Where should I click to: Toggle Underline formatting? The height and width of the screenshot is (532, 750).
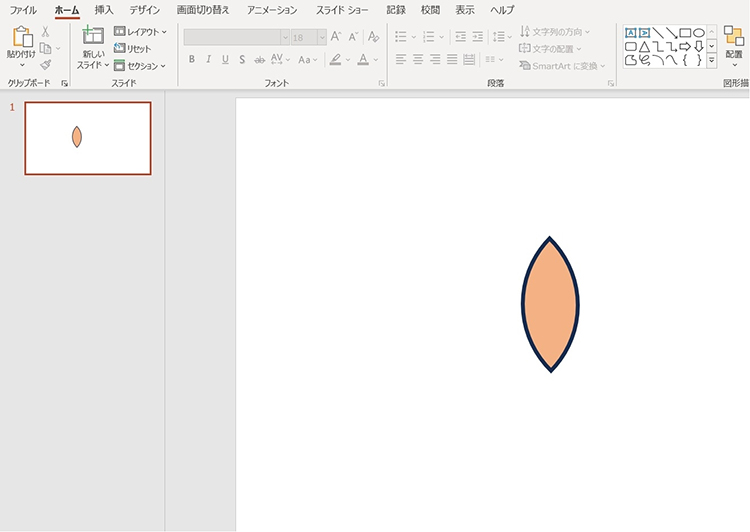226,59
